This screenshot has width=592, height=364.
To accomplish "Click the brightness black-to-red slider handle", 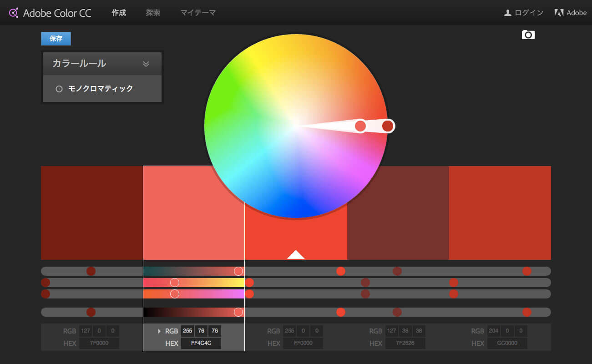I will pos(238,312).
